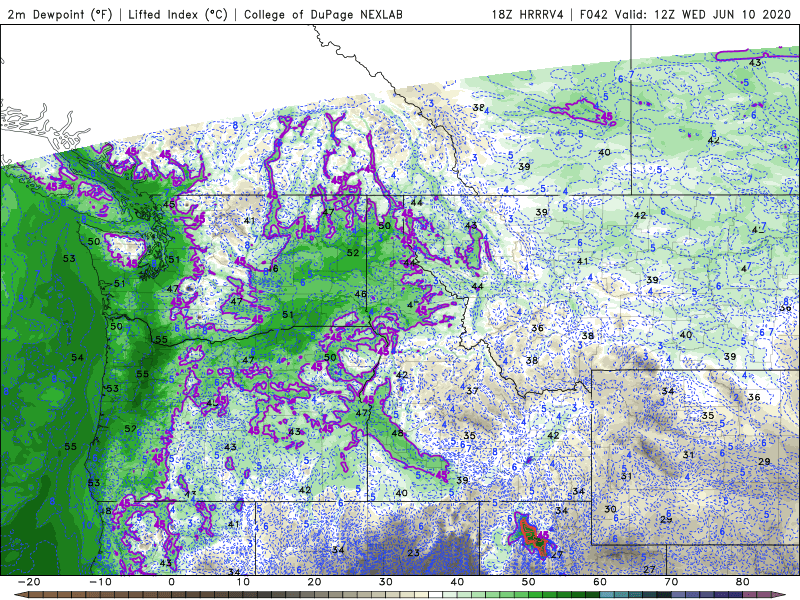Click the '18Z HRRRV4' model run label
Viewport: 800px width, 600px height.
[x=528, y=14]
